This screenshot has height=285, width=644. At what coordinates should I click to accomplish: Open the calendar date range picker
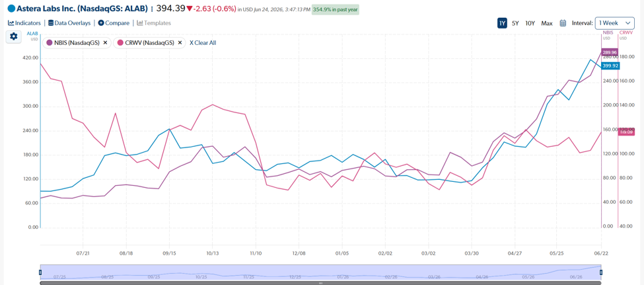click(x=563, y=23)
